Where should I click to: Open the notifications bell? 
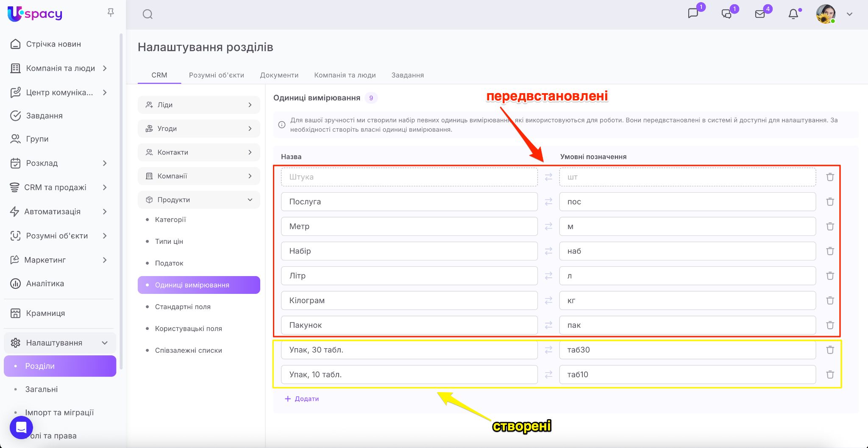tap(793, 14)
